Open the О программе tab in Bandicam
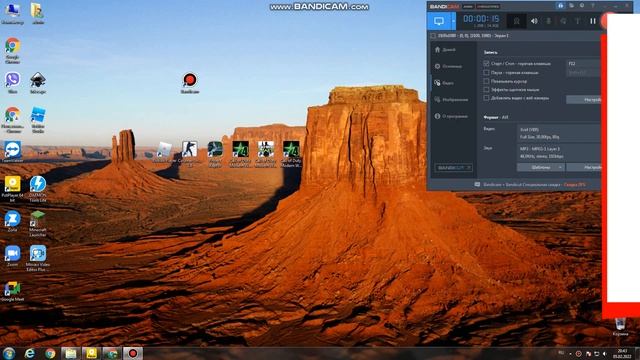The width and height of the screenshot is (640, 360). [x=451, y=116]
